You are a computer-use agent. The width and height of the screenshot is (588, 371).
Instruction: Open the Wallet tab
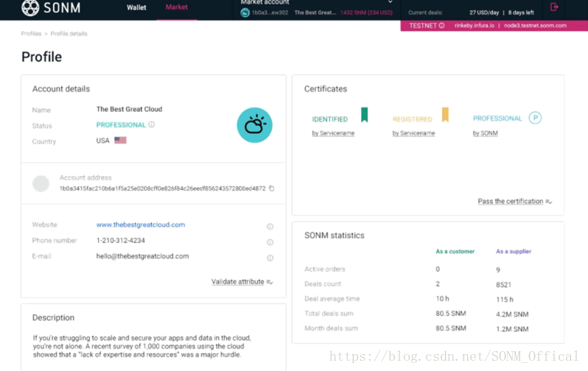point(136,7)
